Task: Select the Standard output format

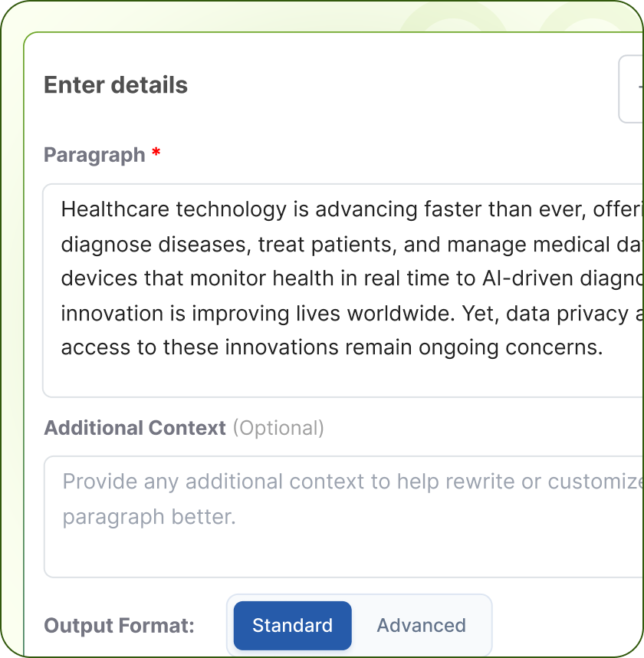Action: [292, 625]
